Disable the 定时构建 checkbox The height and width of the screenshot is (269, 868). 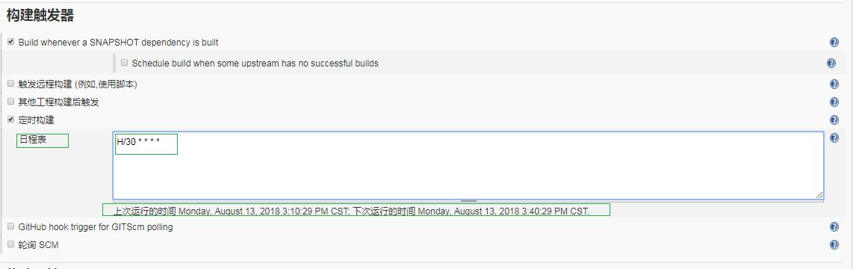click(x=11, y=119)
